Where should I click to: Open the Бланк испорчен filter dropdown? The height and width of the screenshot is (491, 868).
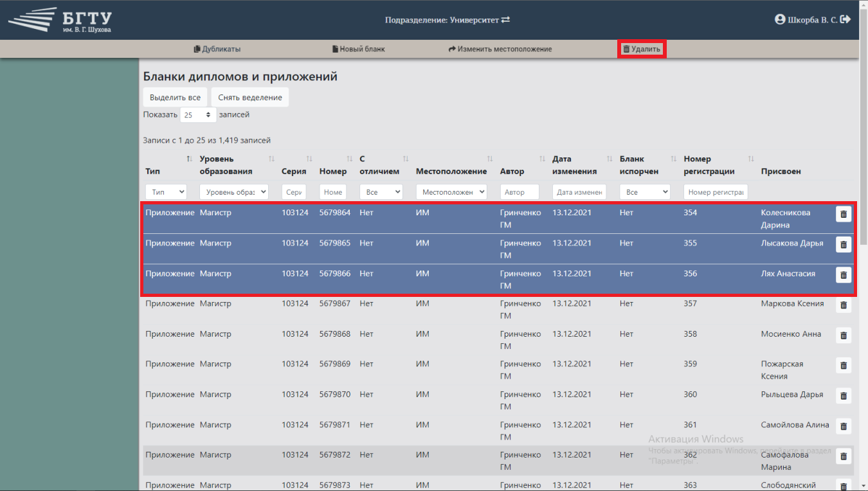click(645, 192)
